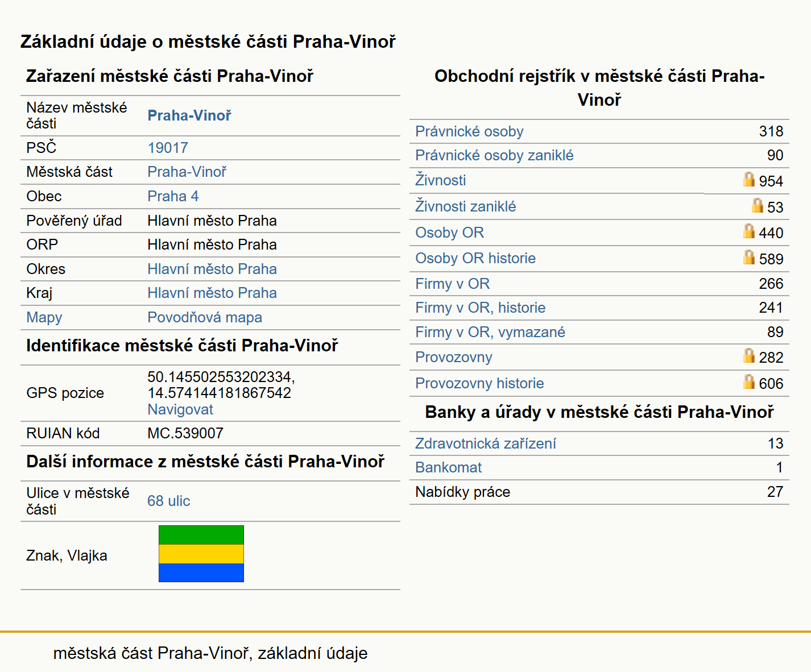Open Právnické osoby zaniklé link
Screen dimensions: 811x672
click(494, 155)
